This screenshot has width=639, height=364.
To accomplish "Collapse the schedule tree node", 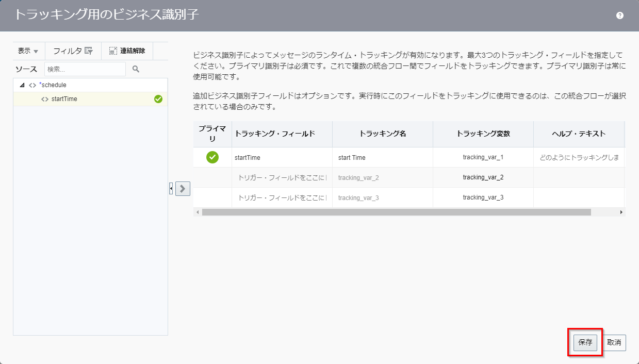I will click(x=22, y=85).
